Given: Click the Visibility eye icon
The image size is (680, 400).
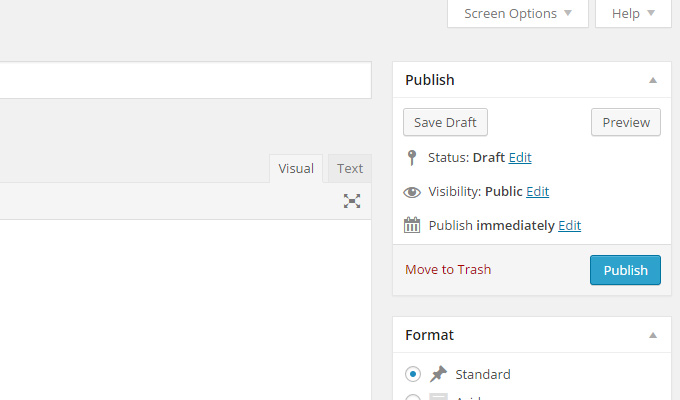Looking at the screenshot, I should [412, 192].
